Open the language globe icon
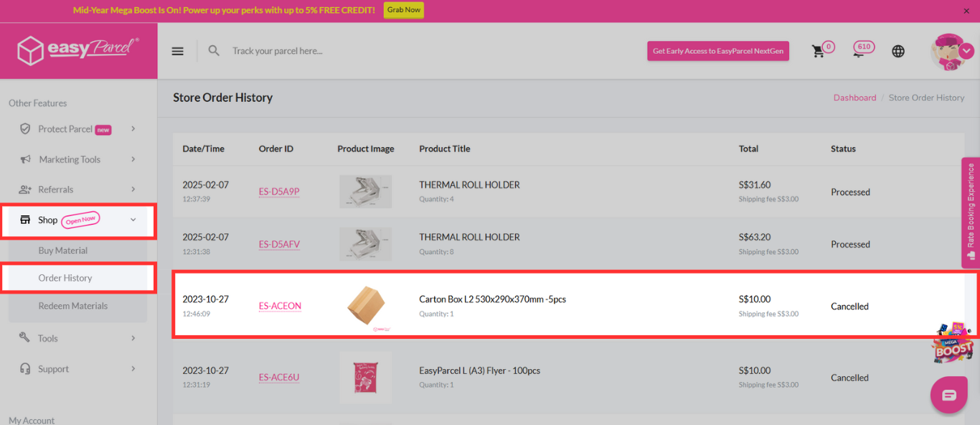This screenshot has width=980, height=425. (898, 51)
